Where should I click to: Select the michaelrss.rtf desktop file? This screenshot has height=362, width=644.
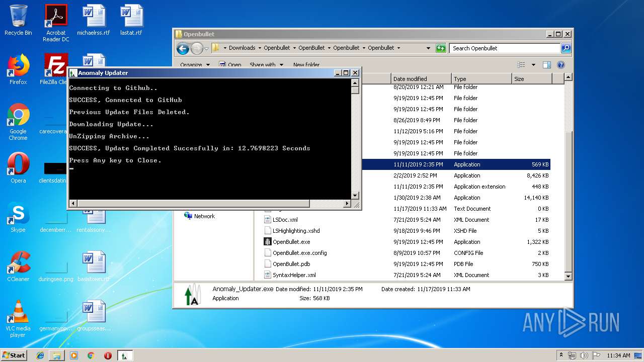[94, 20]
